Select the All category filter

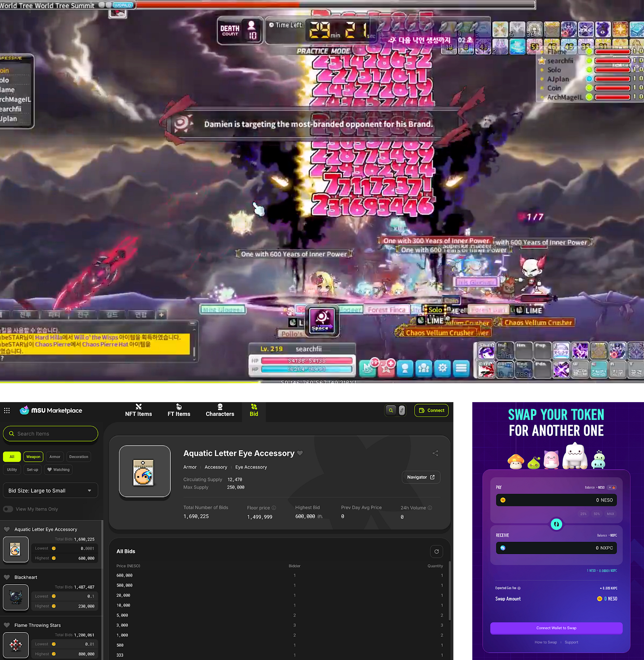coord(12,457)
